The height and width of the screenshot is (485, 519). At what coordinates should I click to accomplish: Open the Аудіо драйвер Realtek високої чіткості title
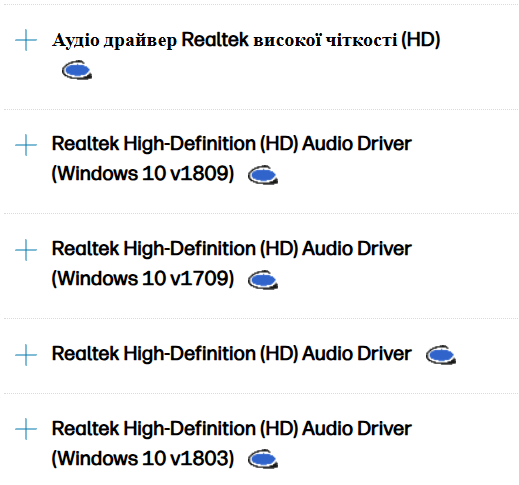(x=246, y=40)
